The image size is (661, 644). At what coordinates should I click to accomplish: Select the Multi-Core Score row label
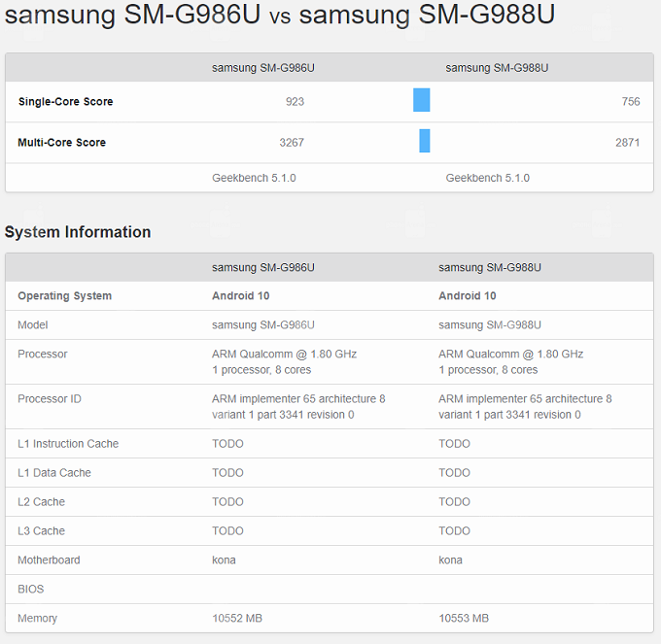coord(61,143)
